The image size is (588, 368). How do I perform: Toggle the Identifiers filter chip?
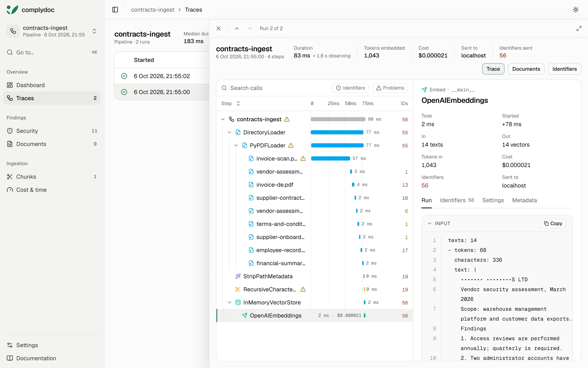pyautogui.click(x=350, y=88)
